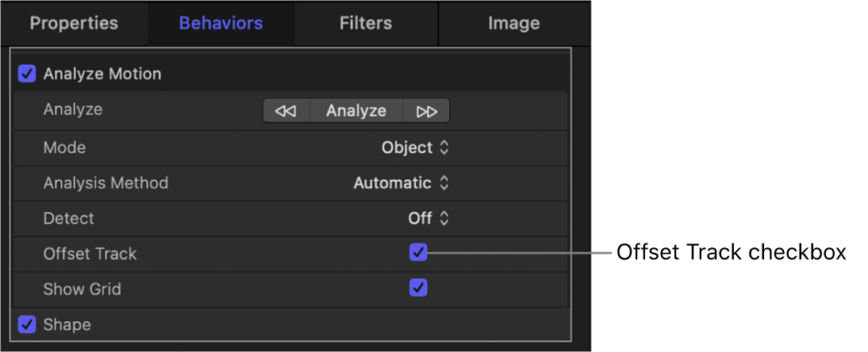
Task: Disable the Shape checkbox
Action: click(27, 324)
